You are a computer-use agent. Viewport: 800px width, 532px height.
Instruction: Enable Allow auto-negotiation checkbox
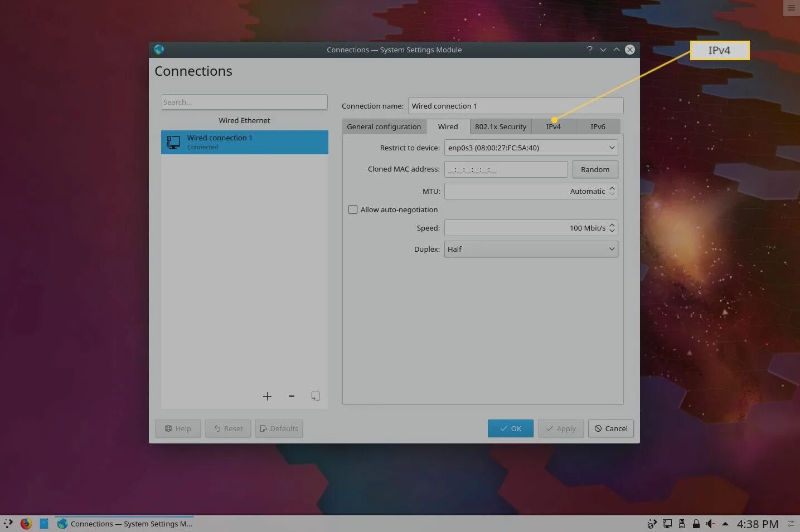click(353, 209)
